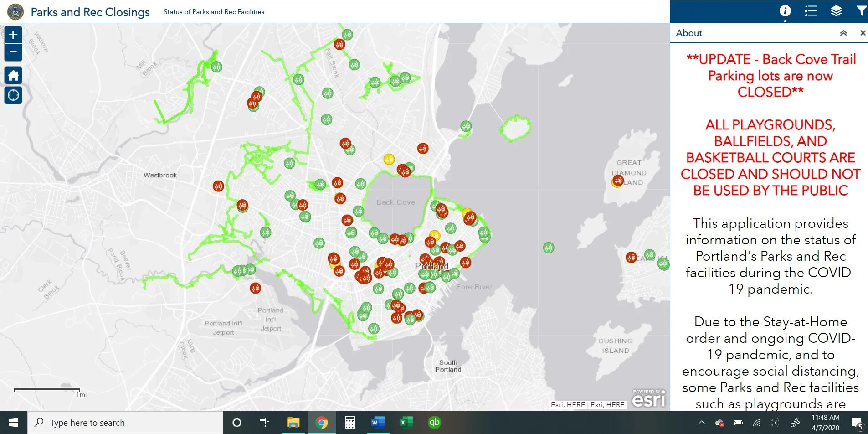Screen dimensions: 868x434
Task: Select red marker near Portland Jetport
Action: (255, 288)
